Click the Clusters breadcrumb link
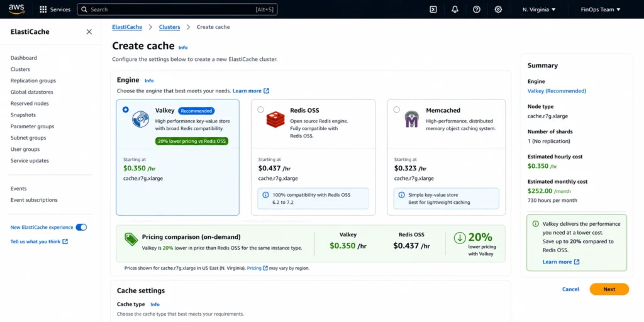The height and width of the screenshot is (322, 644). [x=170, y=27]
